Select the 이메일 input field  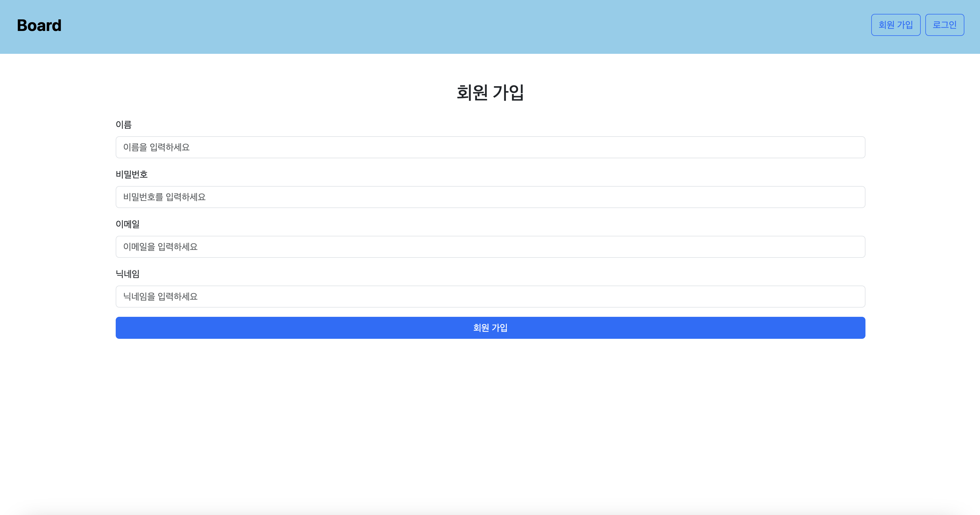tap(490, 247)
